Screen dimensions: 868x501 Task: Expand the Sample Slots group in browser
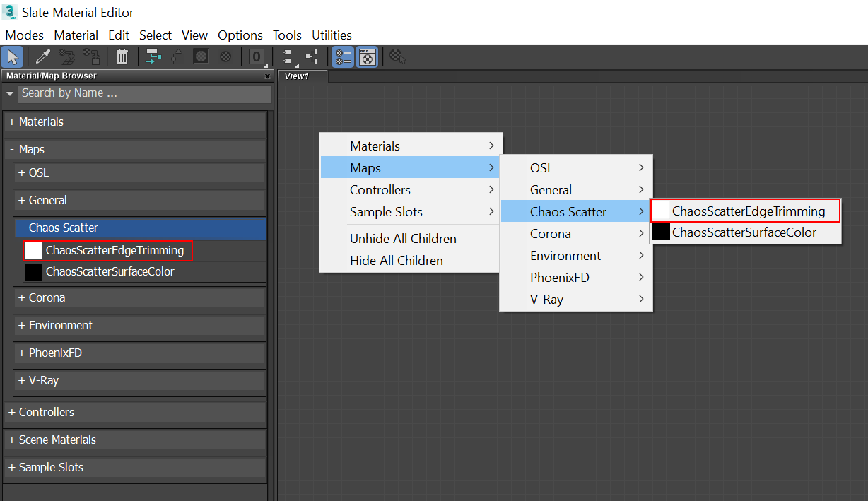pos(135,467)
